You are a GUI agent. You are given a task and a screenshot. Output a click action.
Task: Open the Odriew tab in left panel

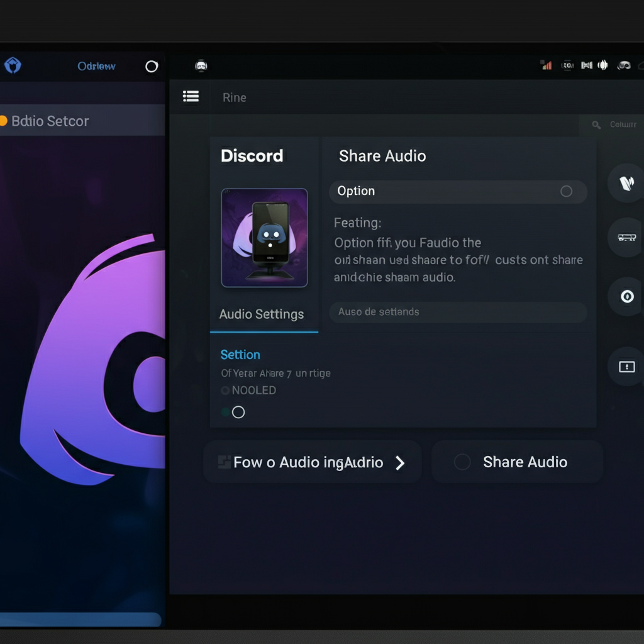coord(96,66)
